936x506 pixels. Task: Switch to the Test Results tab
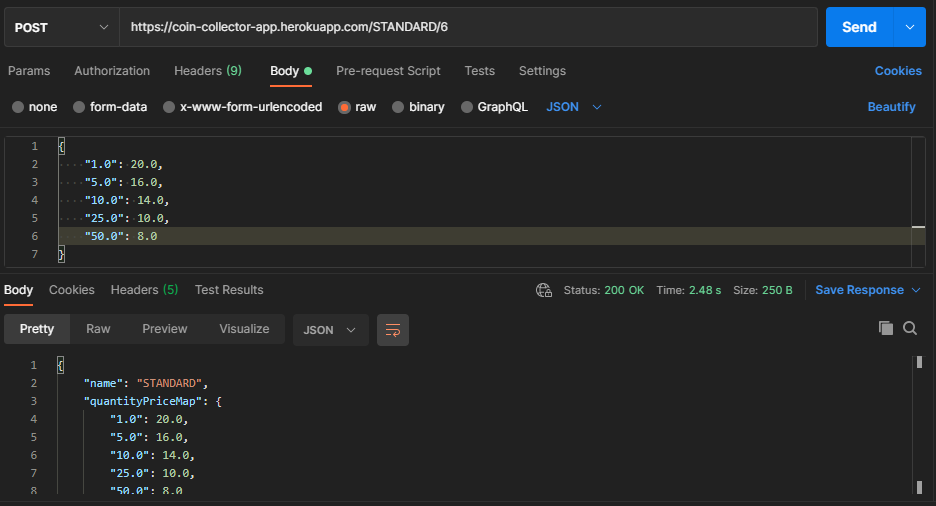tap(229, 290)
